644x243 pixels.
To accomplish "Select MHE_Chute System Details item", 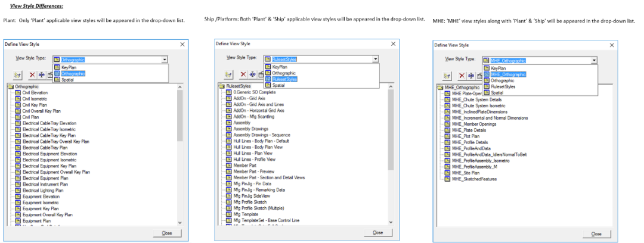I will (476, 99).
